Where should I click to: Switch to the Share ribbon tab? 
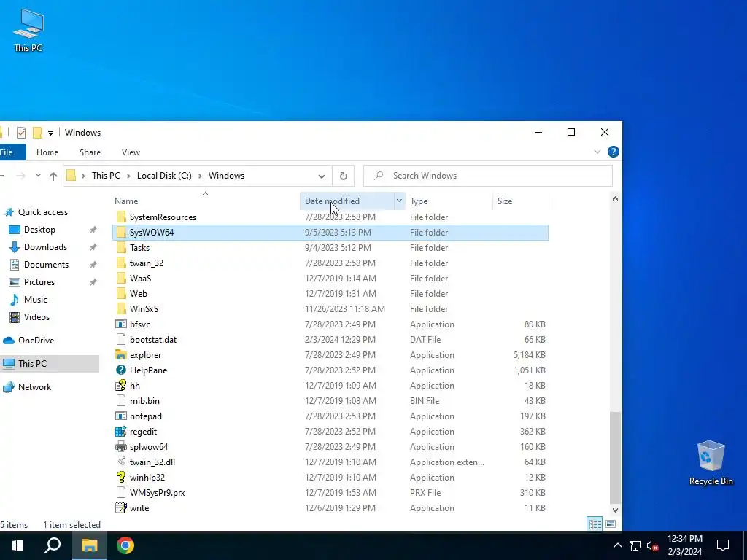[x=90, y=152]
